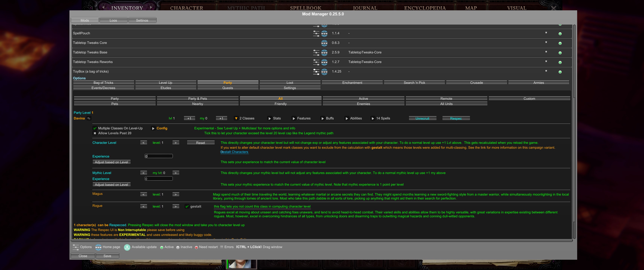Open the Level Up options tab

(x=165, y=83)
